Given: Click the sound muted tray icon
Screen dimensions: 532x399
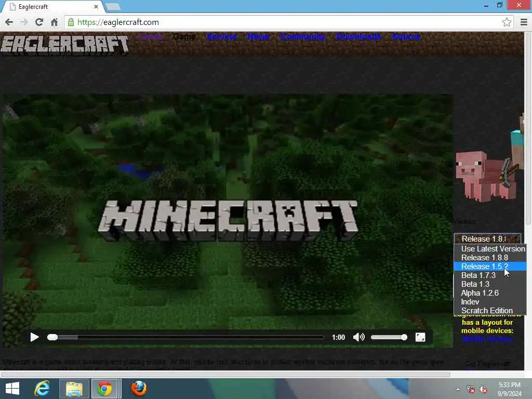Looking at the screenshot, I should [x=484, y=389].
